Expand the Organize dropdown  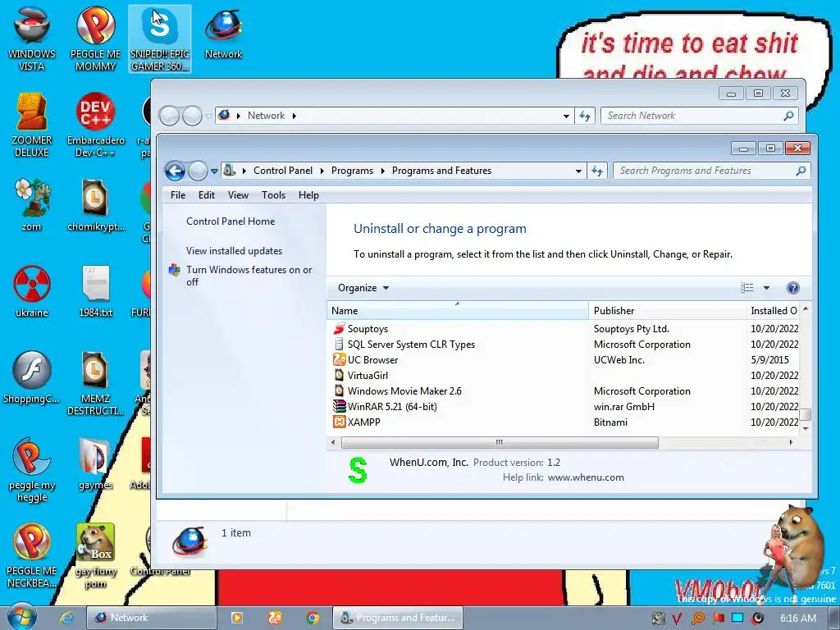(363, 288)
